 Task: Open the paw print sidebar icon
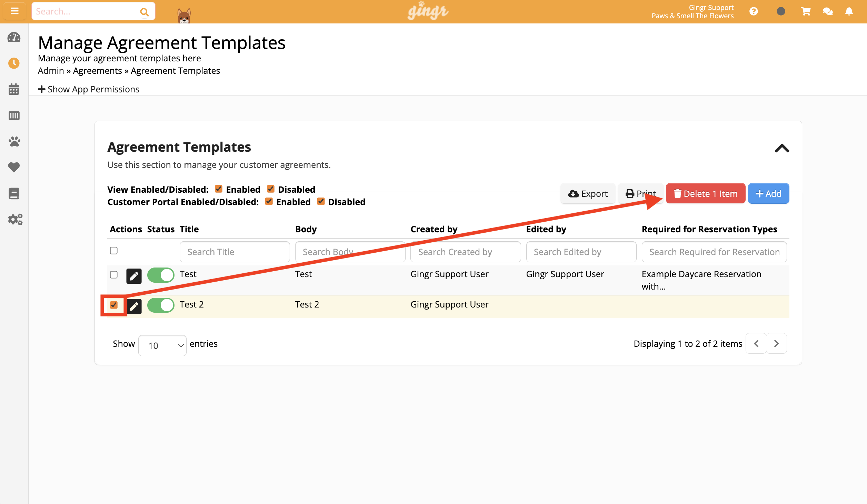(x=14, y=141)
